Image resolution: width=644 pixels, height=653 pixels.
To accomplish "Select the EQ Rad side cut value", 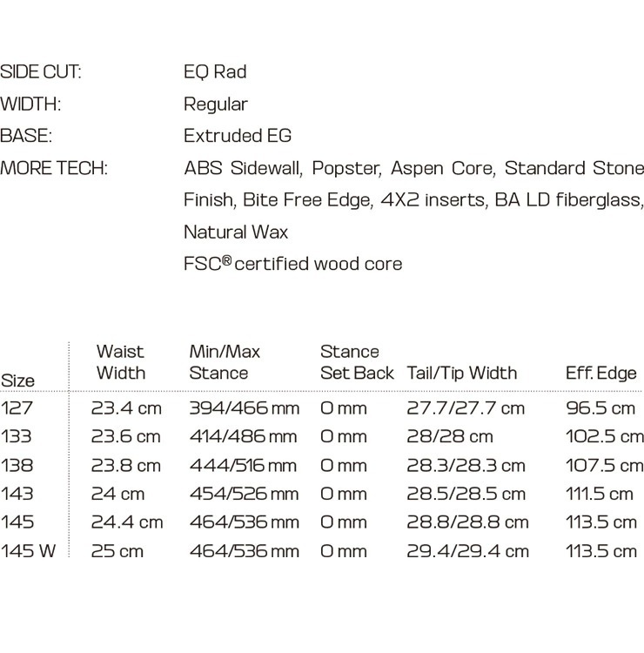I will (215, 72).
